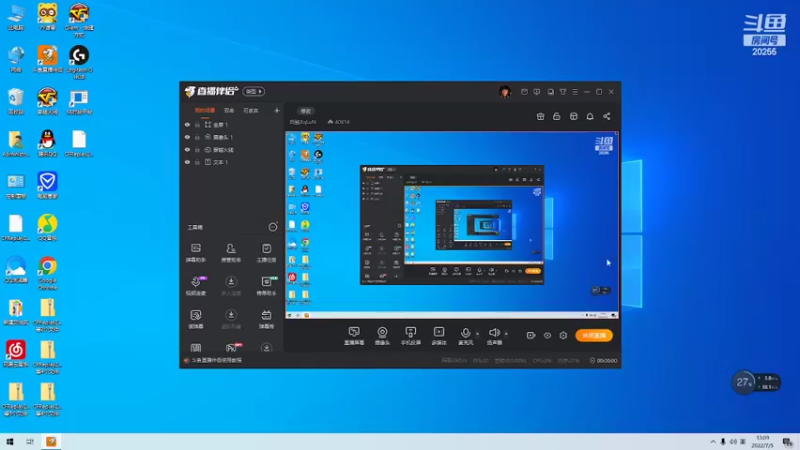Image resolution: width=800 pixels, height=450 pixels.
Task: Open the taskbar clock and date
Action: (762, 442)
